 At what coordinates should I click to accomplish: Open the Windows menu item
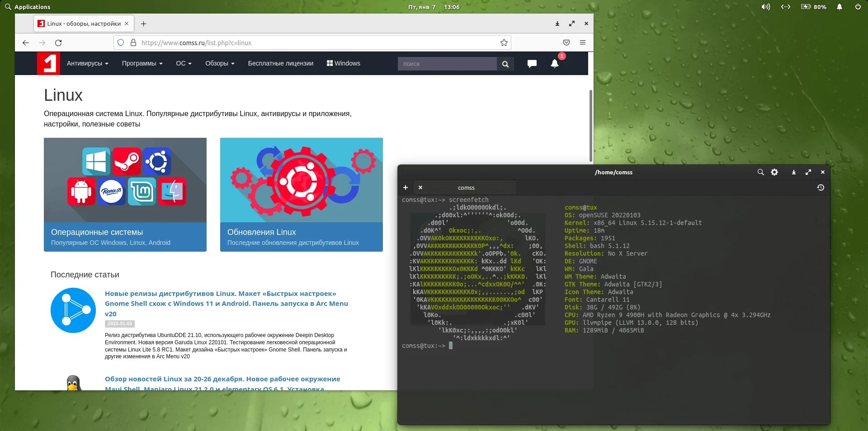pyautogui.click(x=344, y=63)
